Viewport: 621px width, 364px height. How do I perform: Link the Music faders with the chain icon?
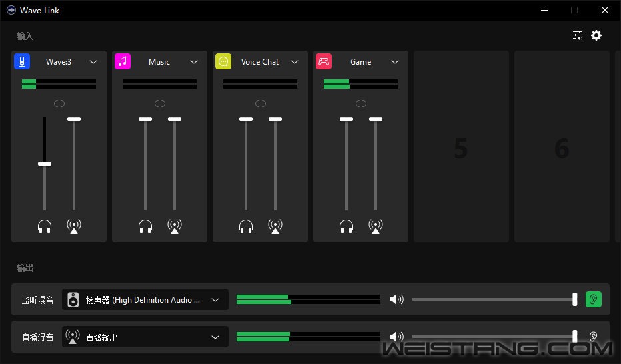pos(160,104)
